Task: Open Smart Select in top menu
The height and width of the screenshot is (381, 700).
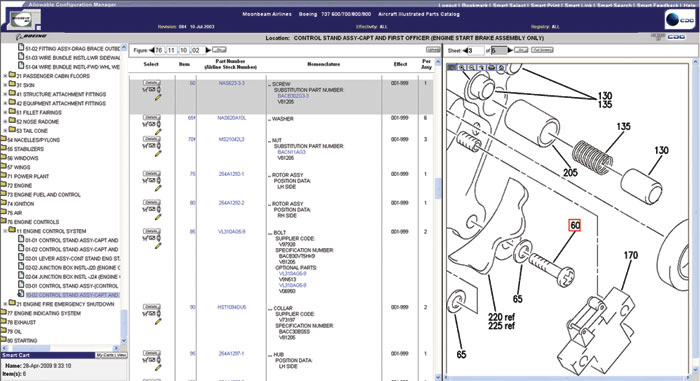Action: click(509, 5)
